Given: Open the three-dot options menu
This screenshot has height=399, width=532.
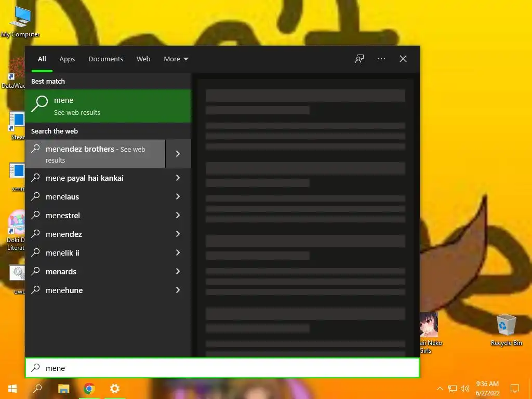Looking at the screenshot, I should [x=381, y=59].
